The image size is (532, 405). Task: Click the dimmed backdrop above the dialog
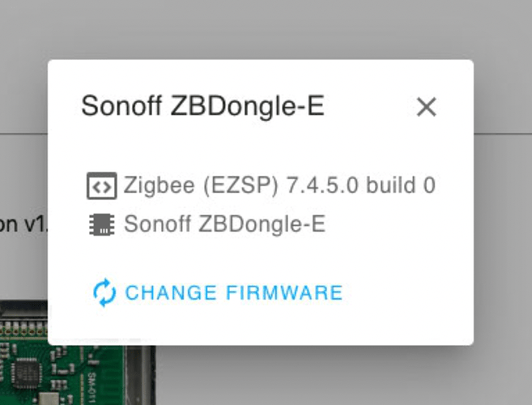pos(266,28)
